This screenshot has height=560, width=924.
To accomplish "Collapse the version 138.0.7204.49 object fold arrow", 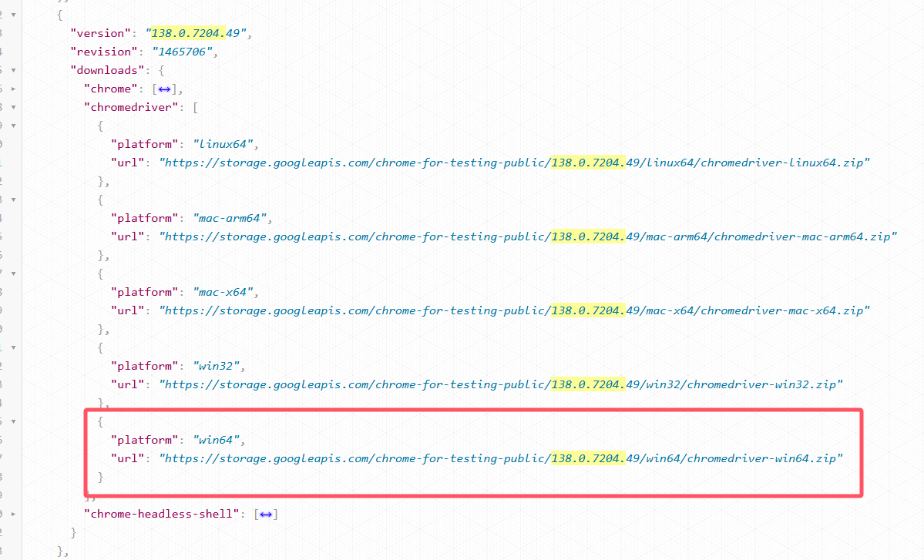I will click(x=13, y=15).
